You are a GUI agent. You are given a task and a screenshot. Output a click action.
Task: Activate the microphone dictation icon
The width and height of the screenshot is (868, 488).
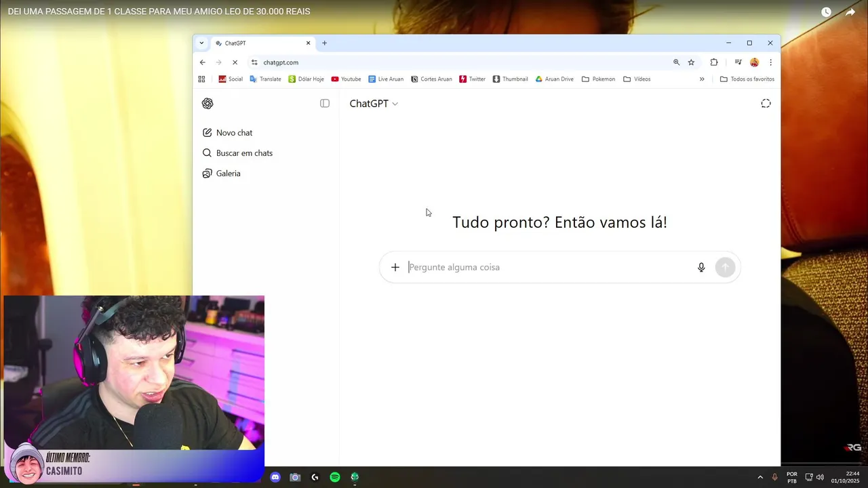tap(701, 267)
